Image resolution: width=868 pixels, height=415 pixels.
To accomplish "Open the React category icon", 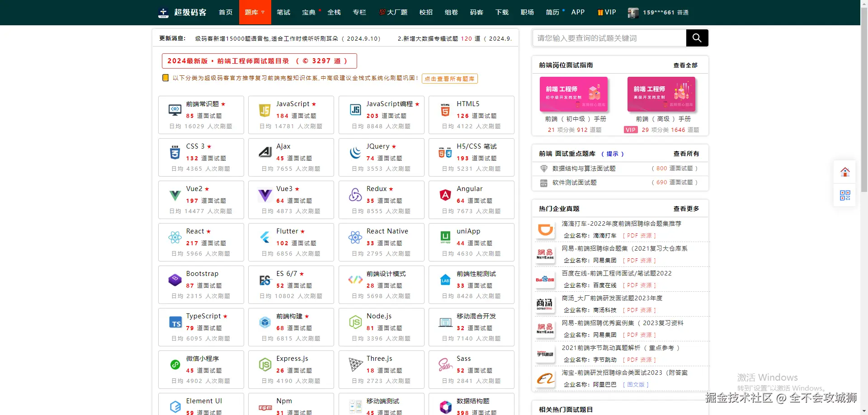I will [x=175, y=237].
